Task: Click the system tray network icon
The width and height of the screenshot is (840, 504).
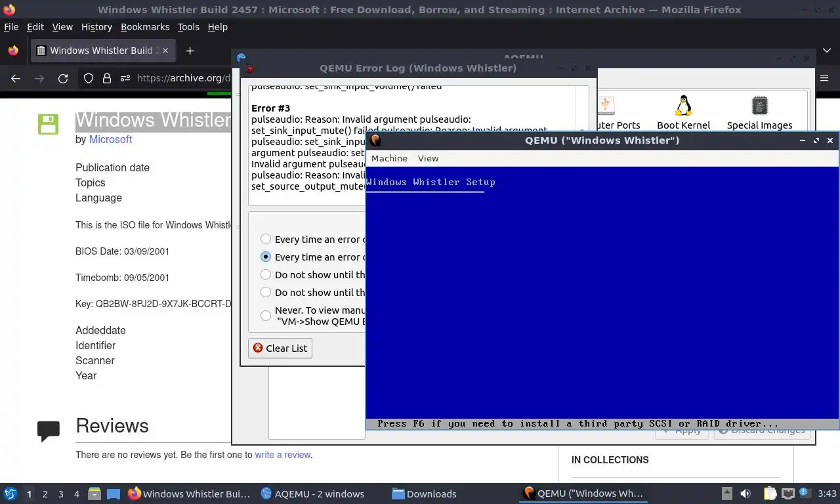Action: click(787, 493)
